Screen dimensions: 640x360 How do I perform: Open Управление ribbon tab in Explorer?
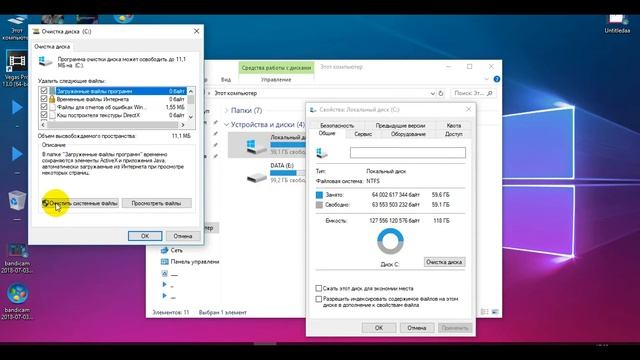(x=276, y=80)
